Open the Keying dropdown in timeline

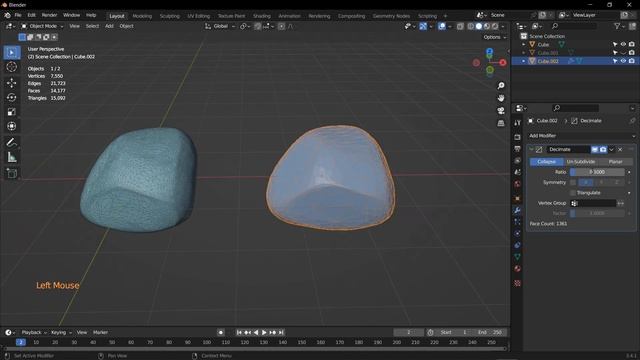(x=61, y=332)
